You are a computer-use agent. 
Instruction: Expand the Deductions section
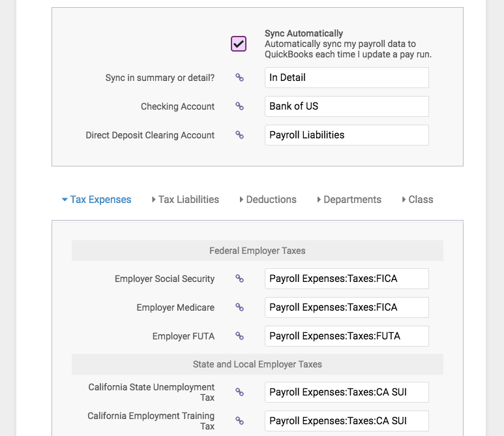coord(268,200)
